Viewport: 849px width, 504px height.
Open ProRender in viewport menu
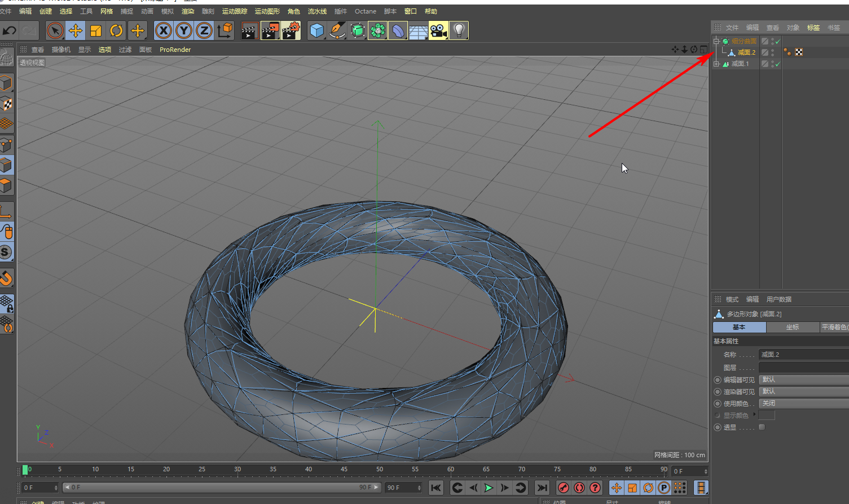click(175, 50)
